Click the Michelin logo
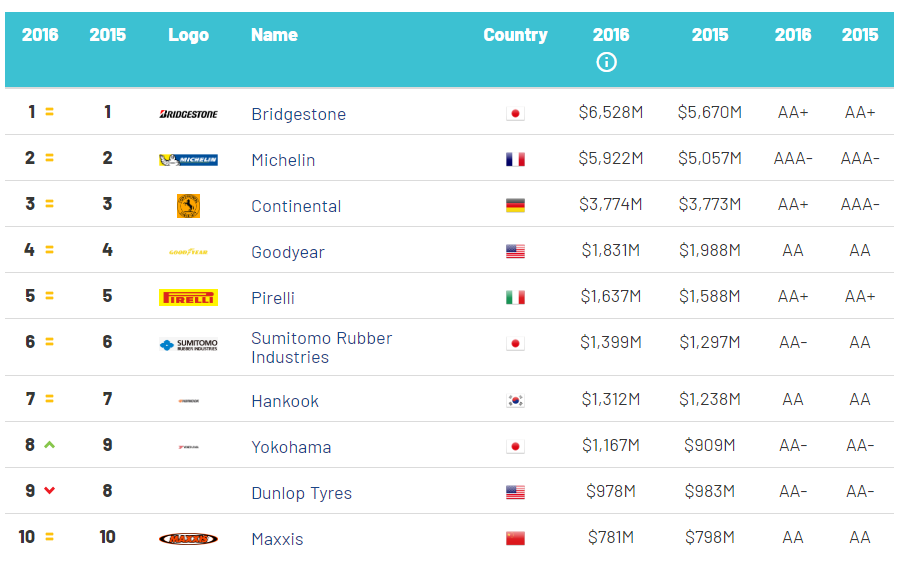904x570 pixels. coord(189,160)
